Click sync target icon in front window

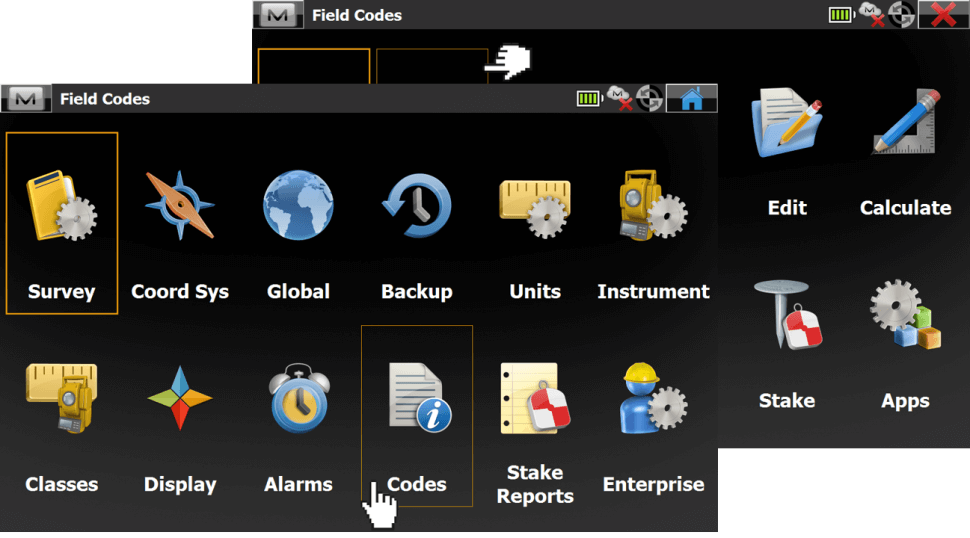coord(650,98)
